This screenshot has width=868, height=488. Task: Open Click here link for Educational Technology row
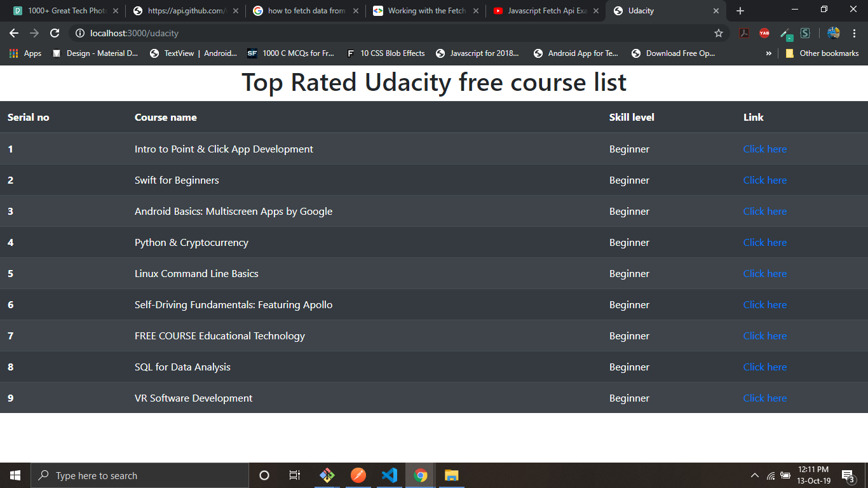pyautogui.click(x=764, y=336)
